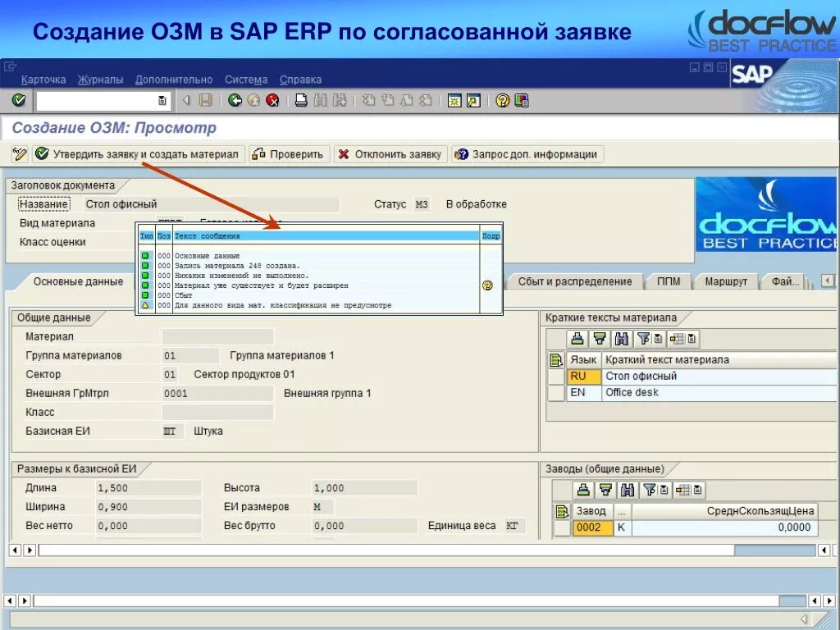The image size is (840, 630).
Task: Open the 'Справка' menu
Action: click(x=300, y=80)
